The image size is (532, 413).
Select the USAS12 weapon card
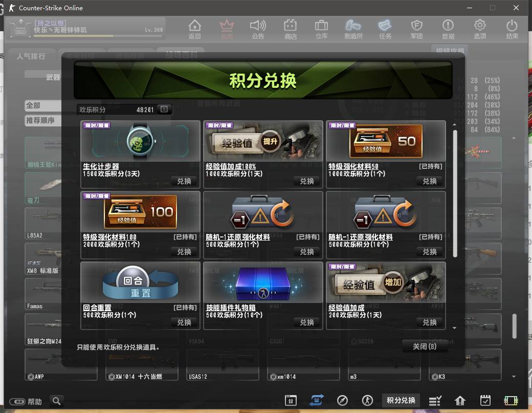223,365
